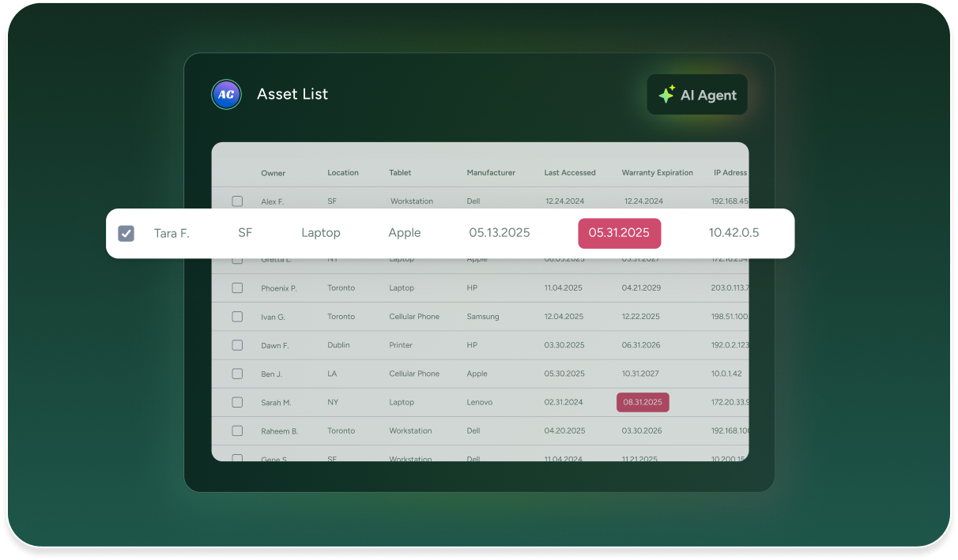Tick the checkbox for Alex F.
958x560 pixels.
[x=237, y=201]
